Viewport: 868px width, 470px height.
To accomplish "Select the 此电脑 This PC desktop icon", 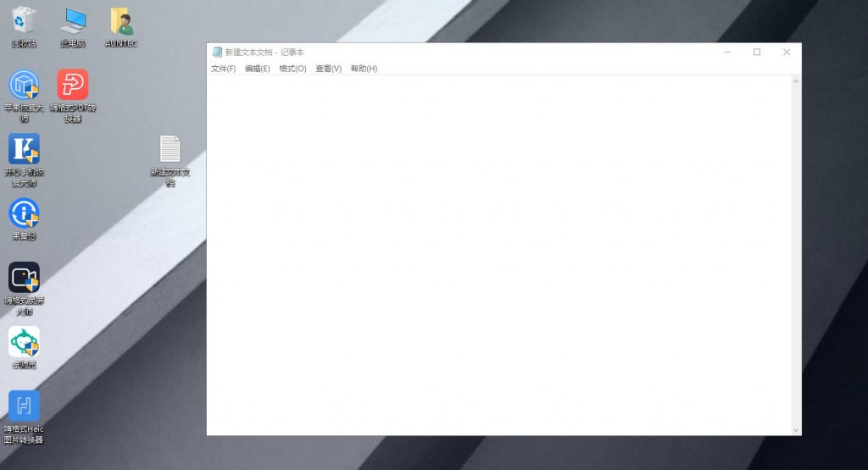I will [73, 26].
